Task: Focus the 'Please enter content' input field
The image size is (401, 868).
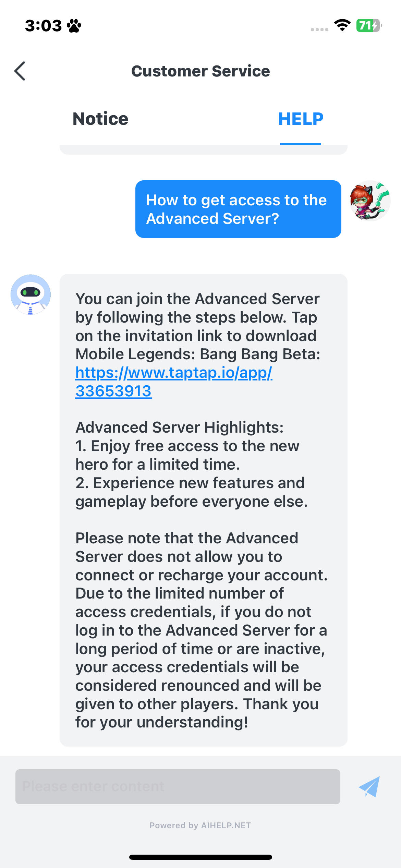Action: [178, 786]
